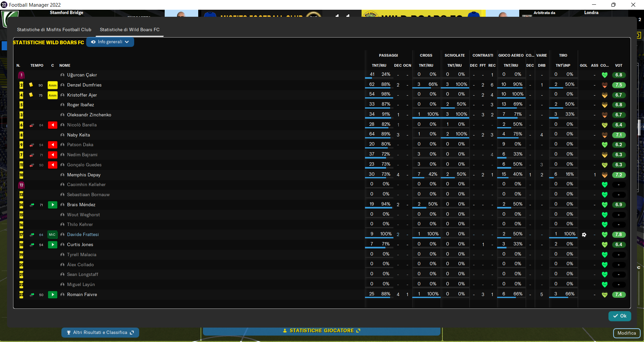Click Uğurcan Çakır condition heart icon

click(604, 75)
